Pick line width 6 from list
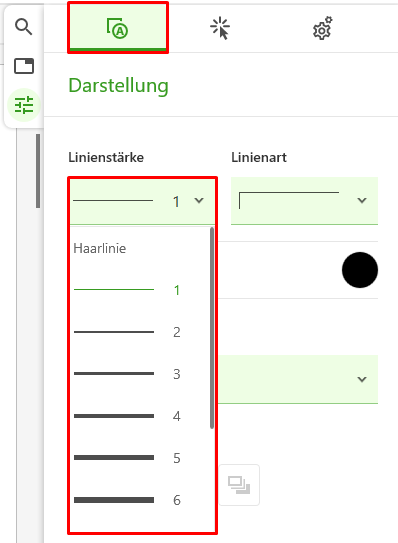 [x=140, y=500]
